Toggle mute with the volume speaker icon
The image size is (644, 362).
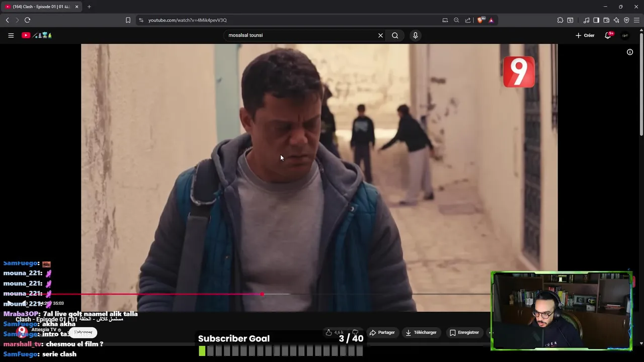(24, 303)
